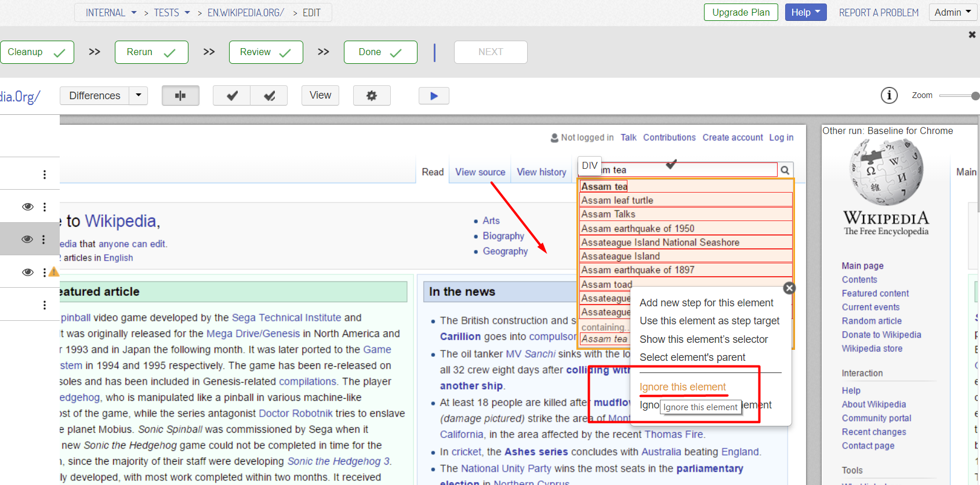
Task: Open kebab menu of the last step row
Action: coord(45,305)
